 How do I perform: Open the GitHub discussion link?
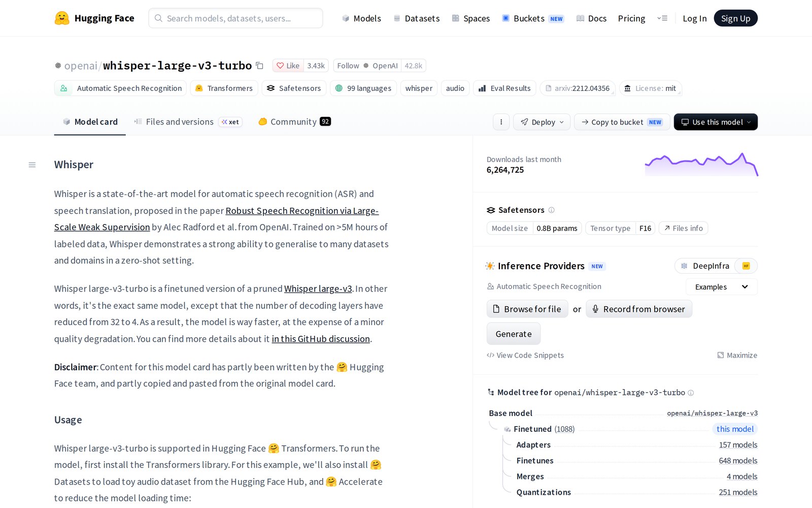tap(321, 339)
